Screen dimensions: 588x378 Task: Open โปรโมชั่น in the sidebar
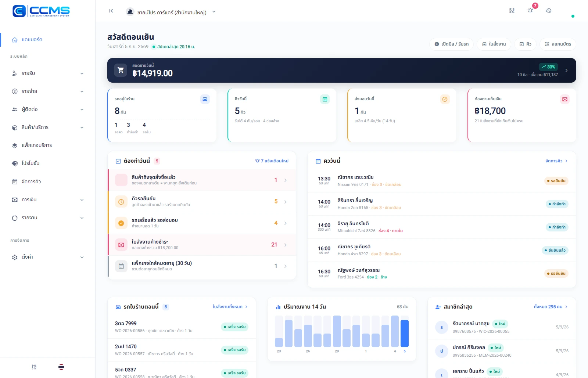click(x=48, y=163)
